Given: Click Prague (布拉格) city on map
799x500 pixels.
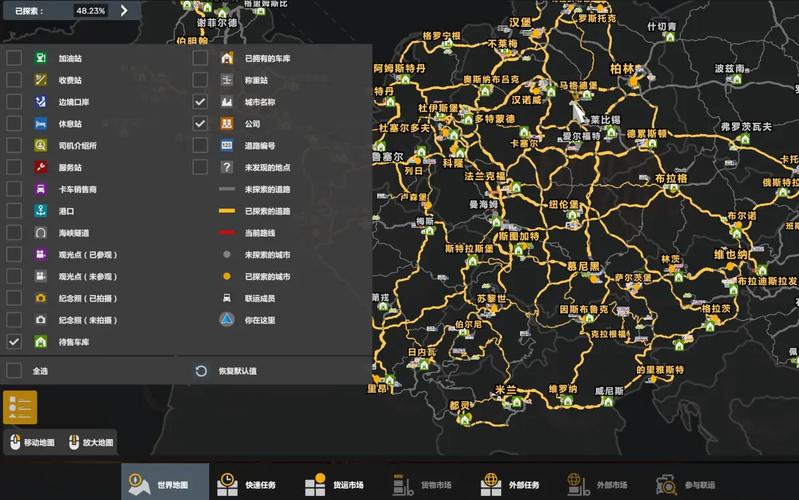Looking at the screenshot, I should (x=671, y=178).
